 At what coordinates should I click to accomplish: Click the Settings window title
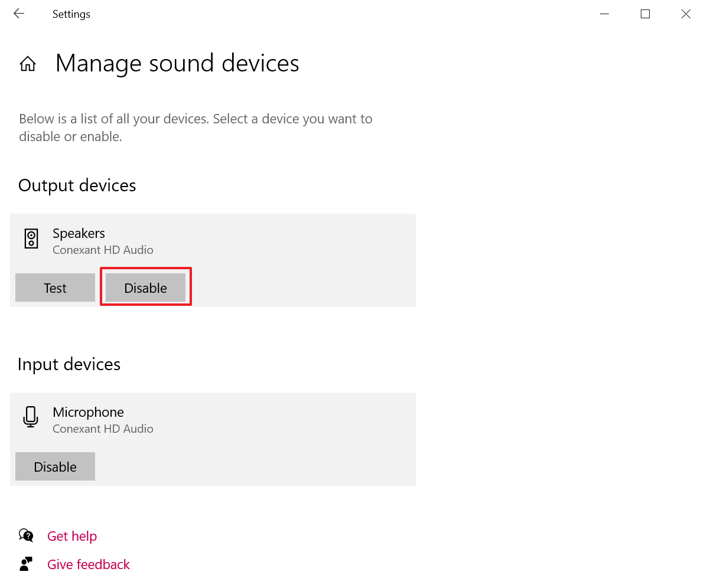coord(71,14)
